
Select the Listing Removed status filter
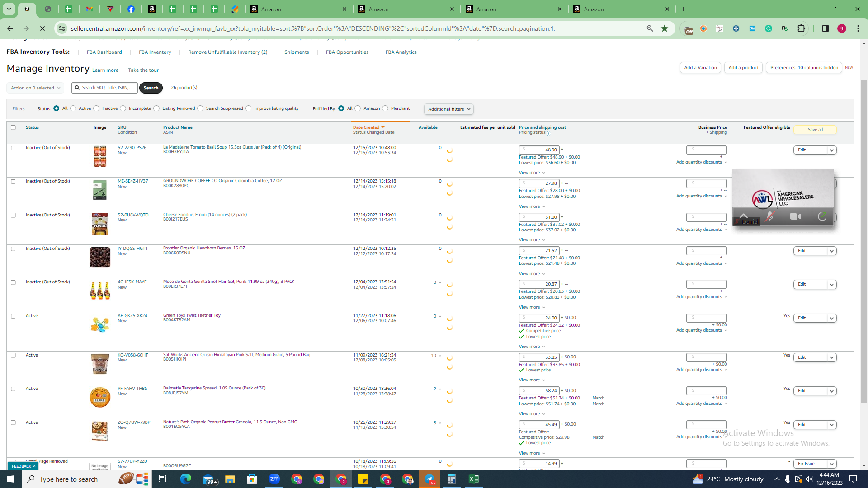(x=156, y=108)
